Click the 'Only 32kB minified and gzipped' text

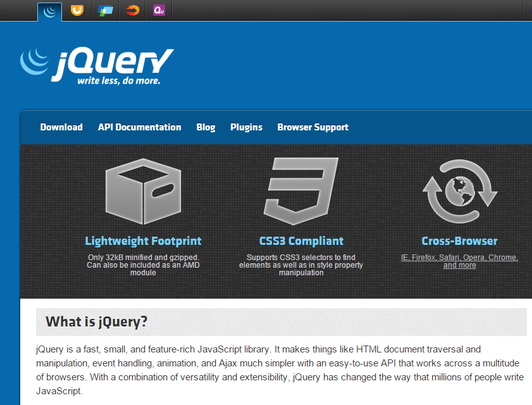(x=143, y=258)
